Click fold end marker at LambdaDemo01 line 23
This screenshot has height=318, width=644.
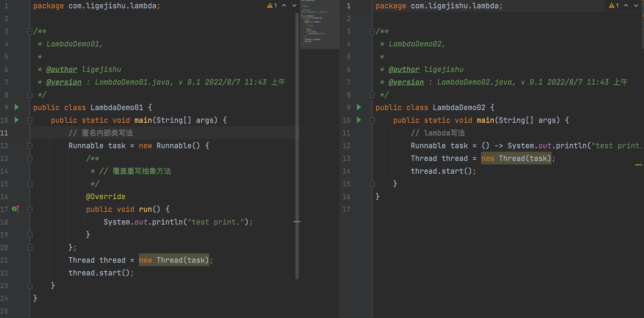pos(30,285)
